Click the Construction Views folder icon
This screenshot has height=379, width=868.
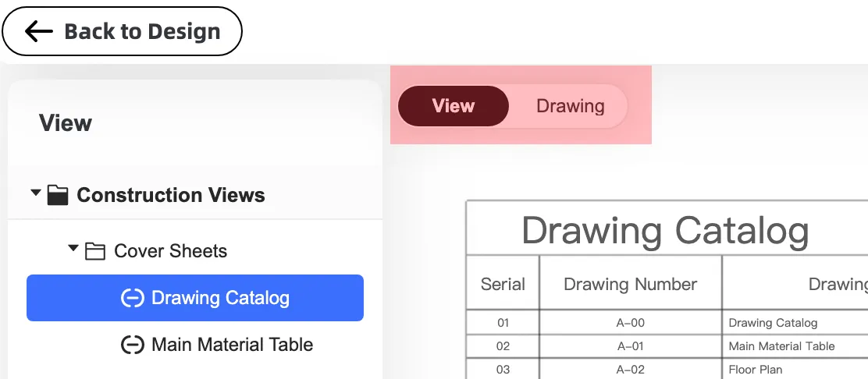coord(58,195)
